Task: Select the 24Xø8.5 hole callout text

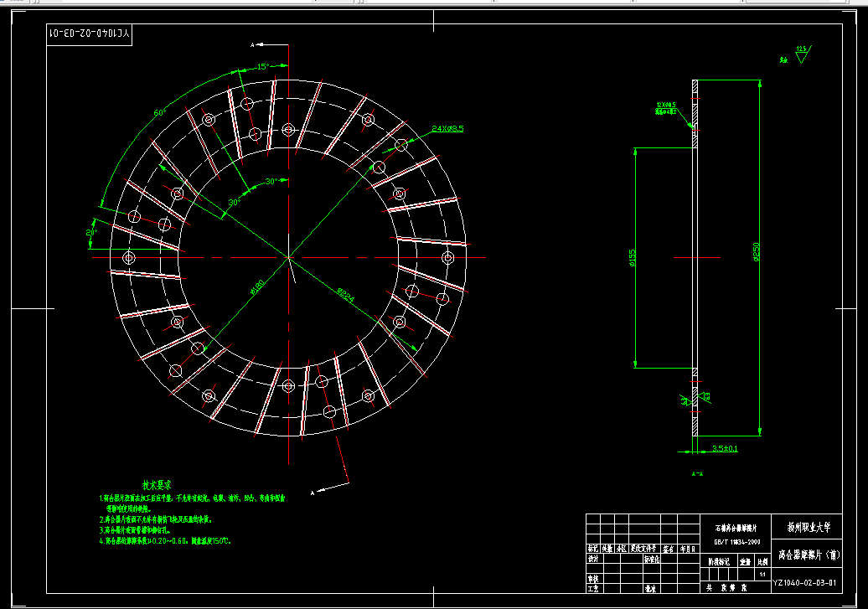Action: click(x=447, y=128)
